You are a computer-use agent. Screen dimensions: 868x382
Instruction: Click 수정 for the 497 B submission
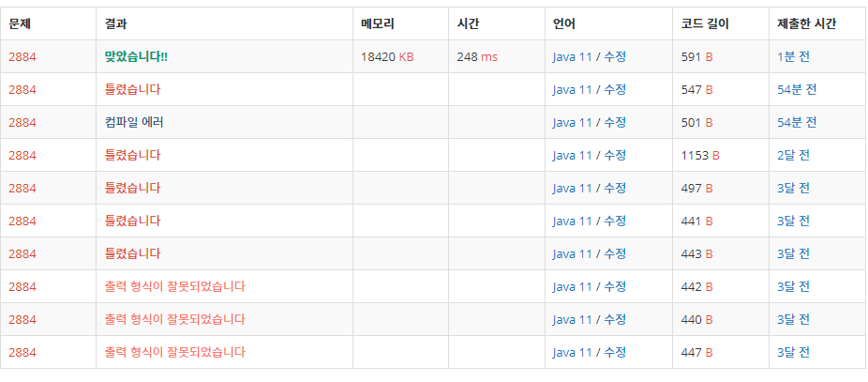click(x=615, y=188)
